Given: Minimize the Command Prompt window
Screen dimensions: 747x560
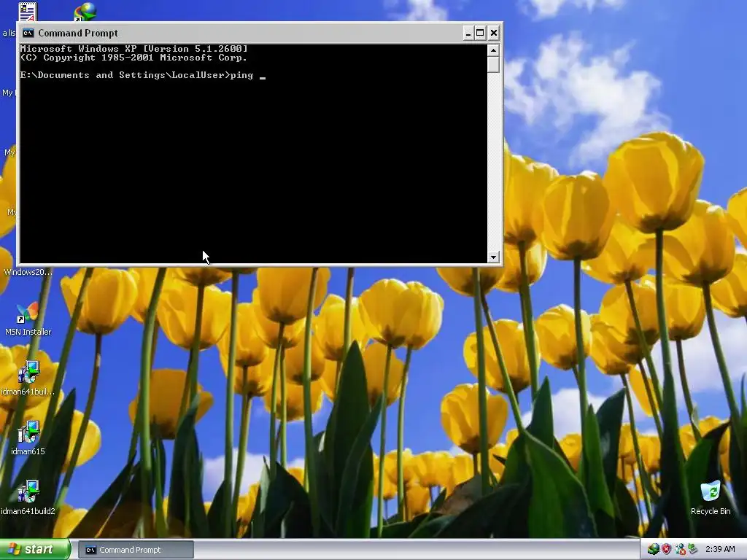Looking at the screenshot, I should 468,33.
